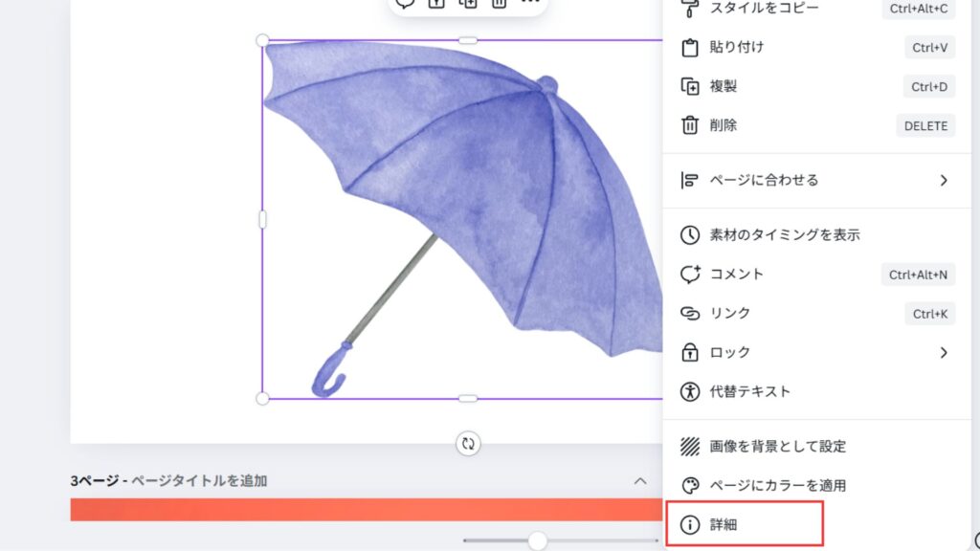Click the ページタイトルを追加 title field
Image resolution: width=980 pixels, height=551 pixels.
(199, 481)
